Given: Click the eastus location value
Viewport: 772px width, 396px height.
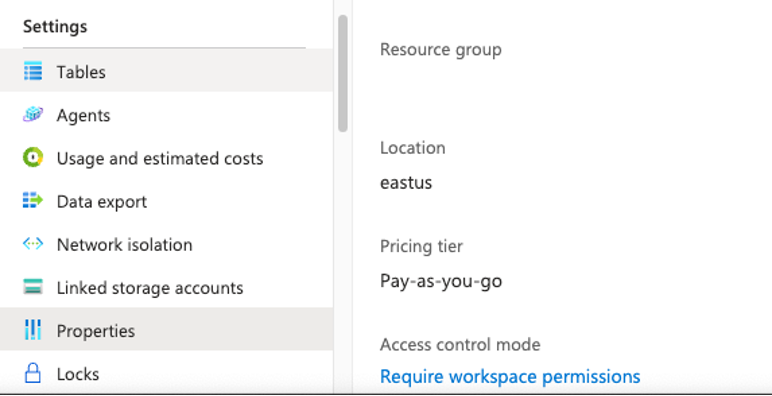Looking at the screenshot, I should [x=406, y=183].
